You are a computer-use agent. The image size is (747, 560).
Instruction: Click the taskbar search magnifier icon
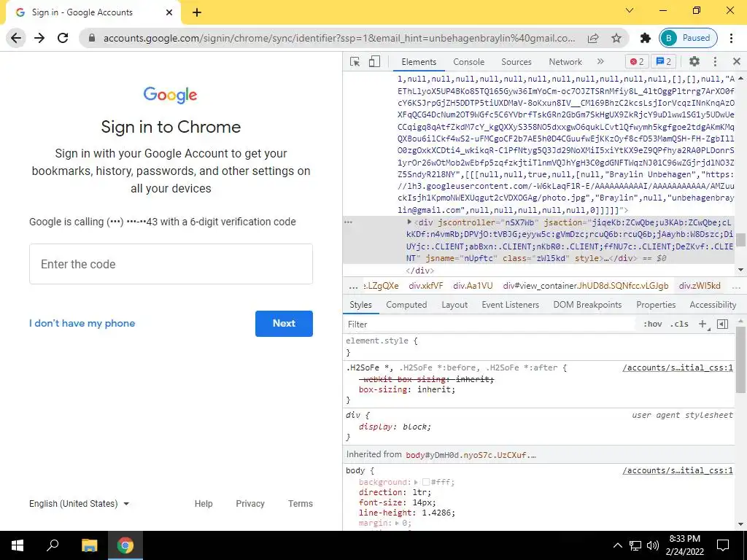coord(53,545)
